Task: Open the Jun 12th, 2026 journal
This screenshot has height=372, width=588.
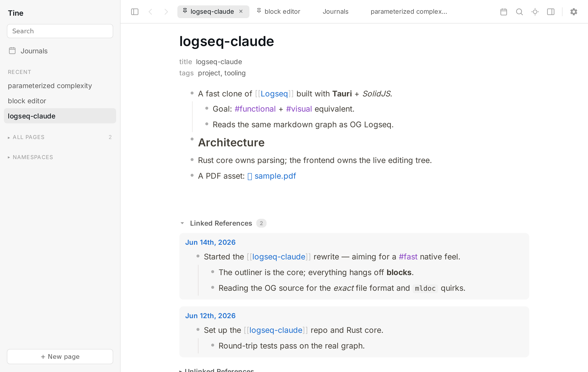Action: pyautogui.click(x=210, y=316)
